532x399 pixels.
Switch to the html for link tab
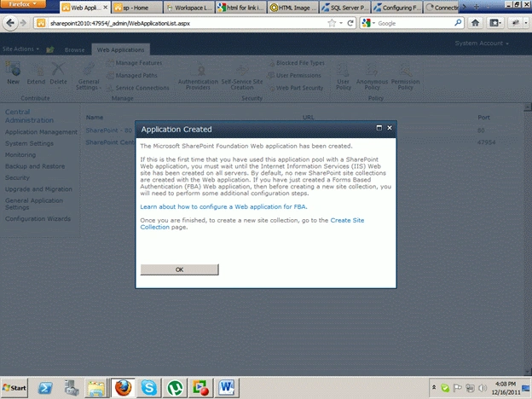(x=240, y=8)
